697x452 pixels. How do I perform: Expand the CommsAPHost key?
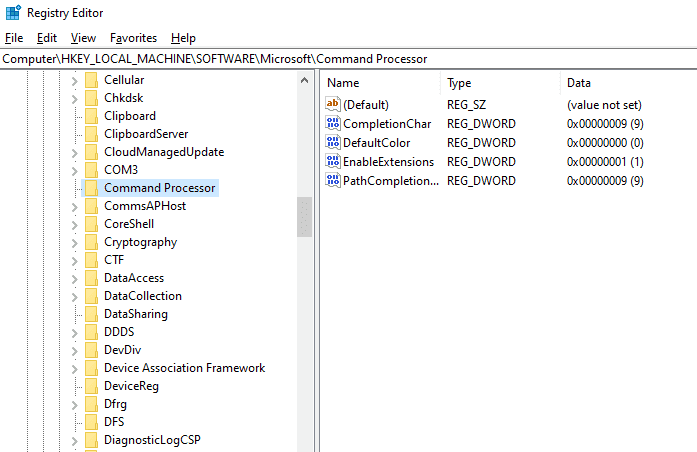75,207
